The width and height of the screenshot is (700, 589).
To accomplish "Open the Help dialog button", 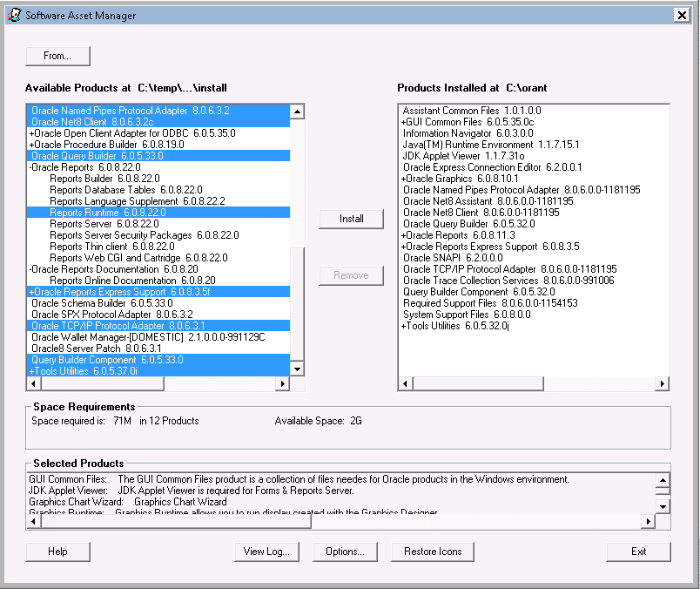I will 57,552.
